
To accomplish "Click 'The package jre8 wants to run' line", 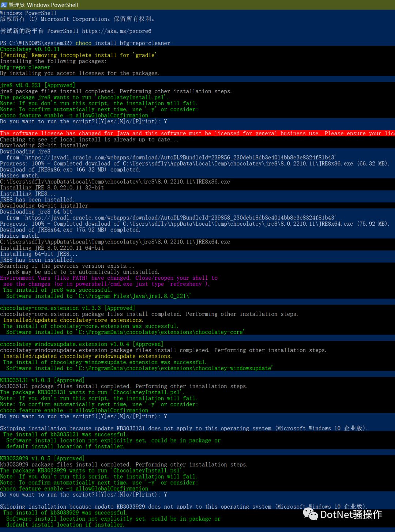I will point(84,97).
